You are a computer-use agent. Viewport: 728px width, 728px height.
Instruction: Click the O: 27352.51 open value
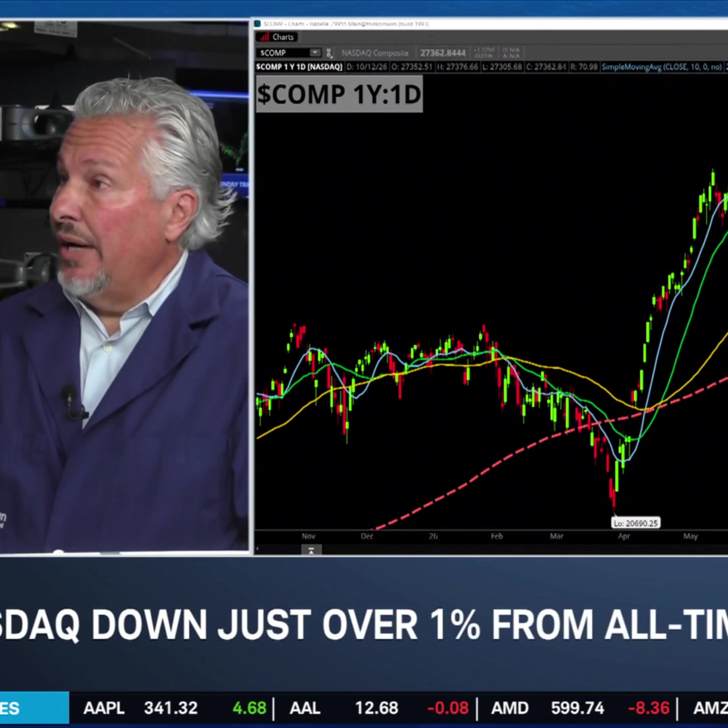tap(412, 67)
